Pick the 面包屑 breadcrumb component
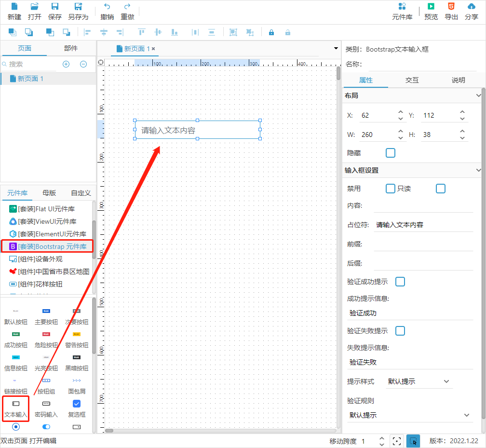Image resolution: width=486 pixels, height=448 pixels. click(x=77, y=386)
